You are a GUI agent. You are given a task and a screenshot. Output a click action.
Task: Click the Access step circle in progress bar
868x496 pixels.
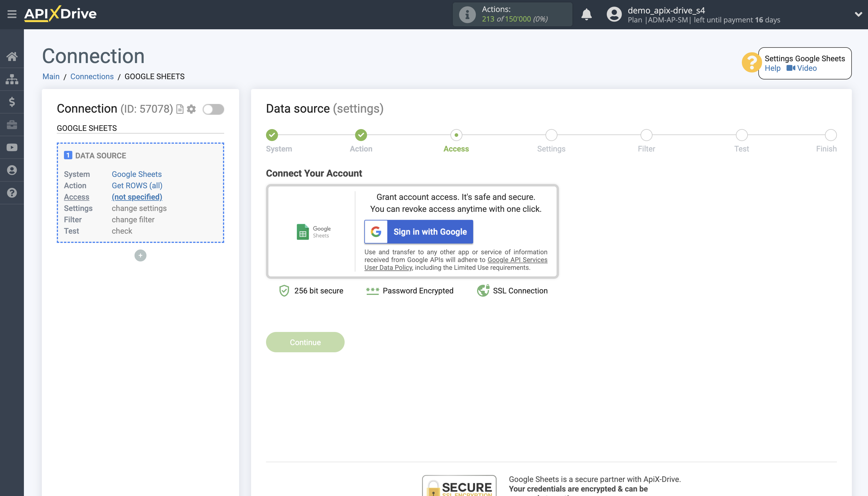point(456,135)
